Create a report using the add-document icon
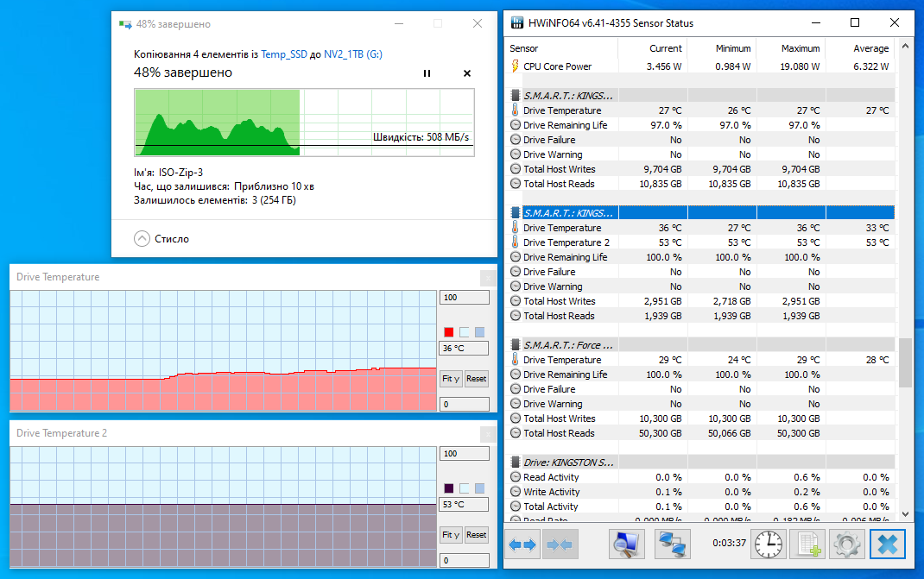This screenshot has height=579, width=924. [x=807, y=544]
